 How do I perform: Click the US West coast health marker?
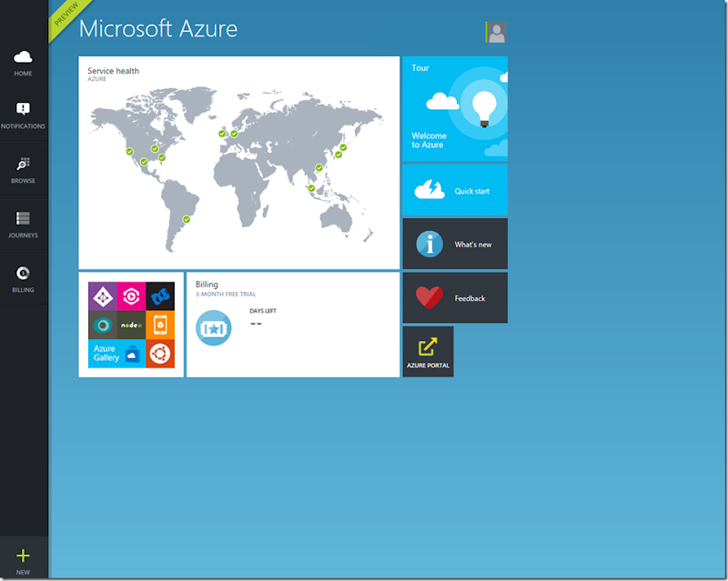pyautogui.click(x=129, y=152)
